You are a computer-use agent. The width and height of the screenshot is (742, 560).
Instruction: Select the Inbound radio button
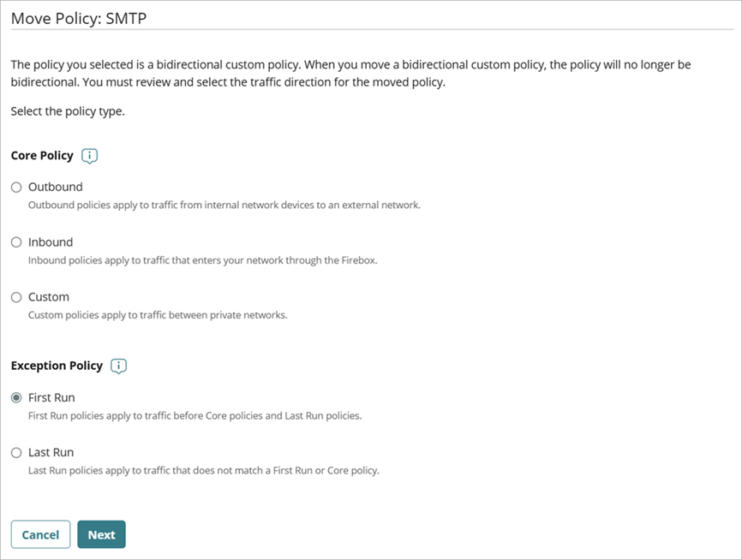coord(15,241)
